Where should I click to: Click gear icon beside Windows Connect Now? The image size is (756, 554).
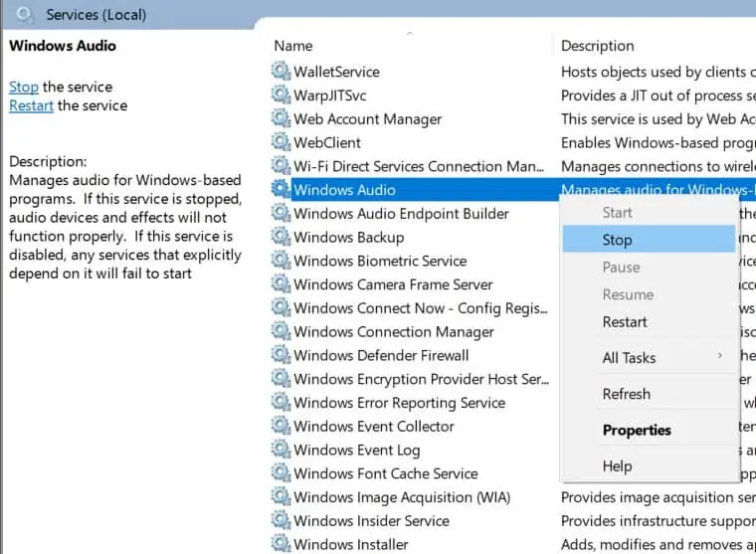[x=281, y=307]
